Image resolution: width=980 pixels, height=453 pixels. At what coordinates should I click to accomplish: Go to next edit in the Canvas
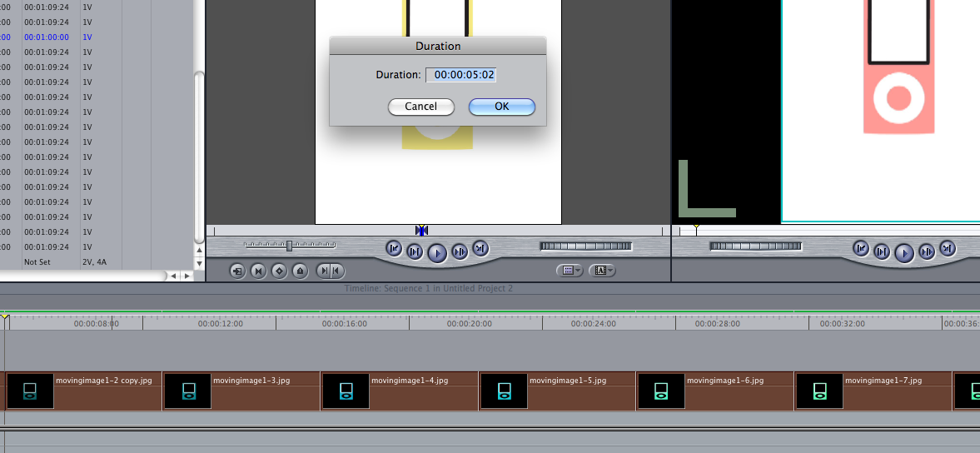(x=948, y=249)
